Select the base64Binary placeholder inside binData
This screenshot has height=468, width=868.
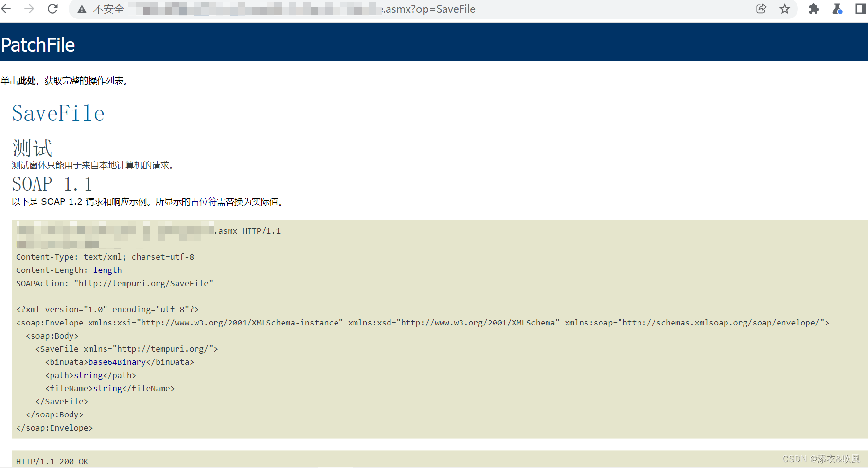pyautogui.click(x=116, y=362)
